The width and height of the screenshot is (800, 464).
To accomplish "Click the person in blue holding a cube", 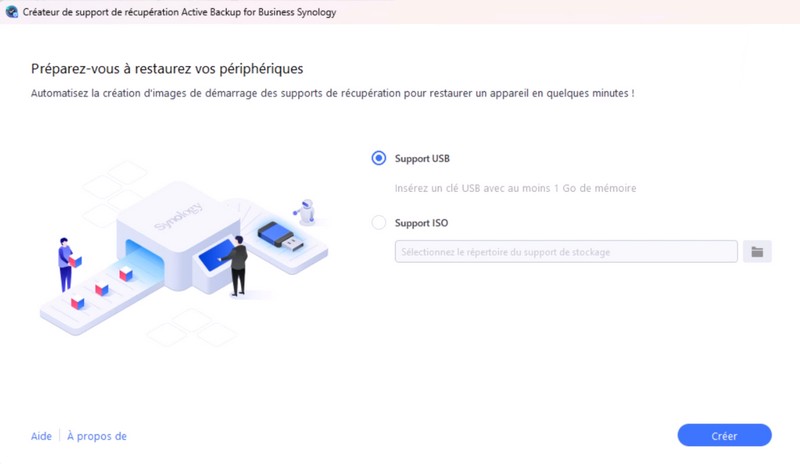I will (x=67, y=264).
